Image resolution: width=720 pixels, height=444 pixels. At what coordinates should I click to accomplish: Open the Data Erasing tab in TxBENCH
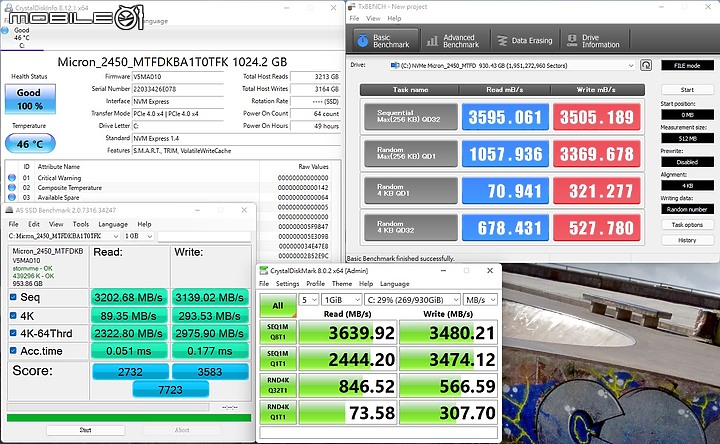coord(525,41)
